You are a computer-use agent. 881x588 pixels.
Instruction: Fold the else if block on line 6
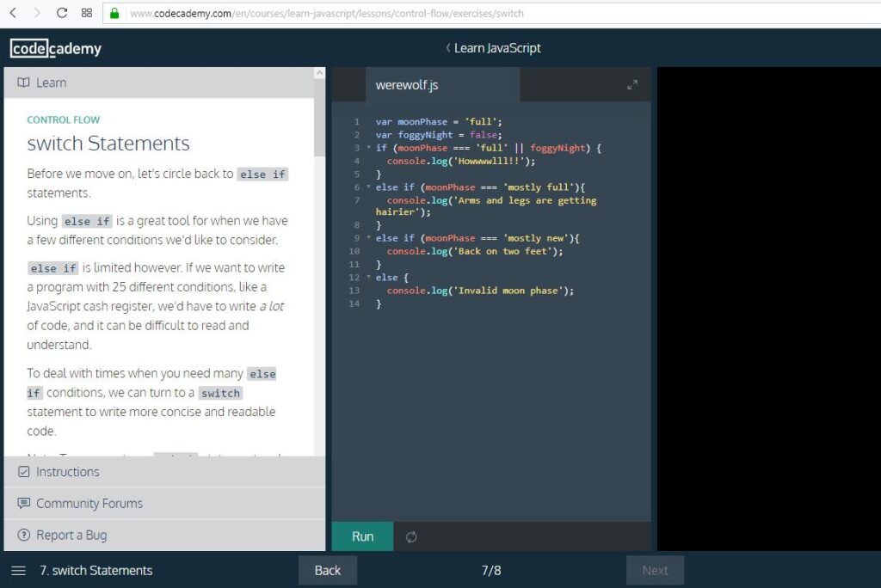tap(368, 187)
